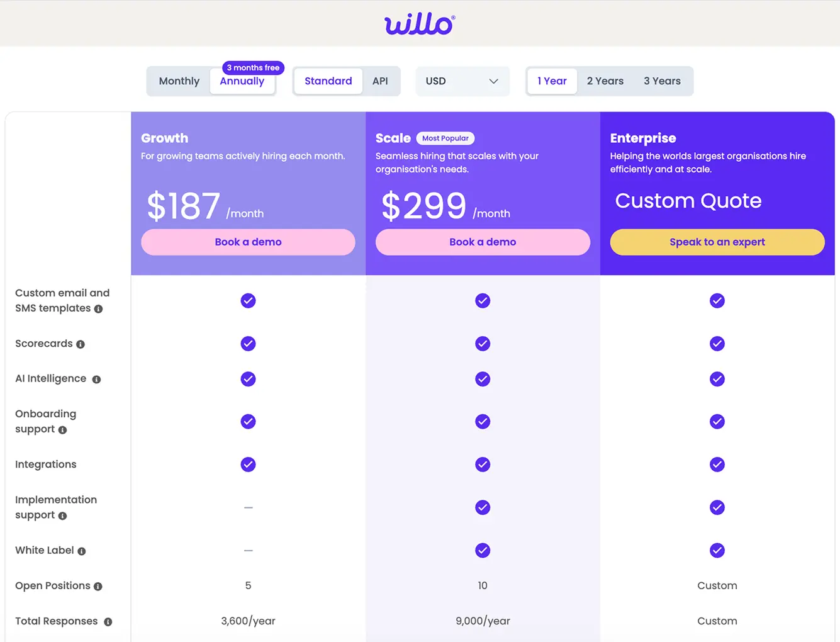Select the 2 Years commitment option
The height and width of the screenshot is (642, 840).
605,81
